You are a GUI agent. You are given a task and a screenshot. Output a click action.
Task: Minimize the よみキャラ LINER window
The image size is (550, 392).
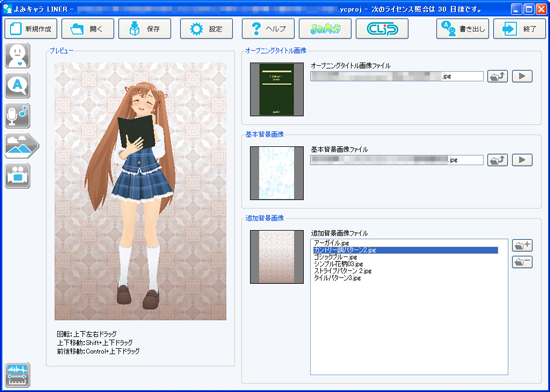pos(516,9)
